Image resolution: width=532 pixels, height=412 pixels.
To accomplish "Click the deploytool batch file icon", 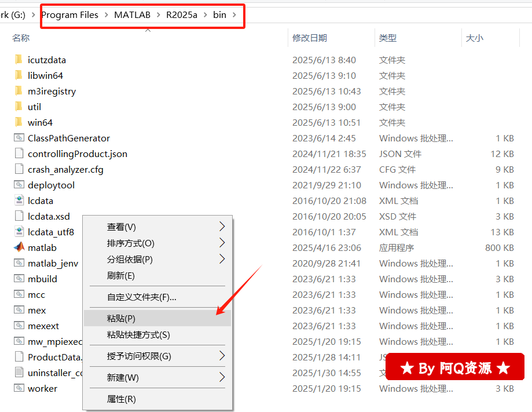I will tap(19, 185).
